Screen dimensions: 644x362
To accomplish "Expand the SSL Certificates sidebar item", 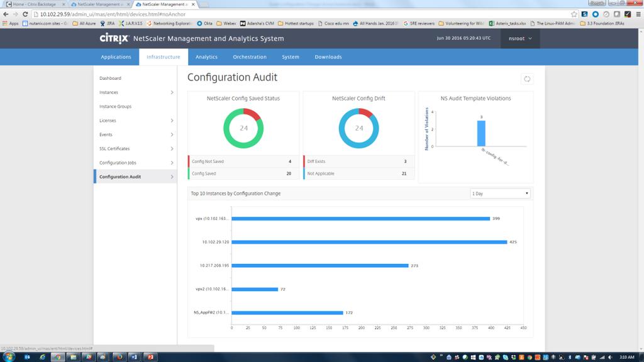I will click(172, 148).
